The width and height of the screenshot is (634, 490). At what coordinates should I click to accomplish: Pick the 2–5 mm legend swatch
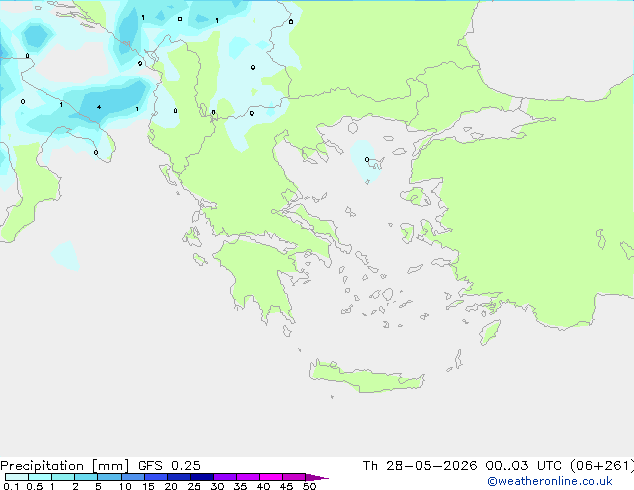click(86, 477)
